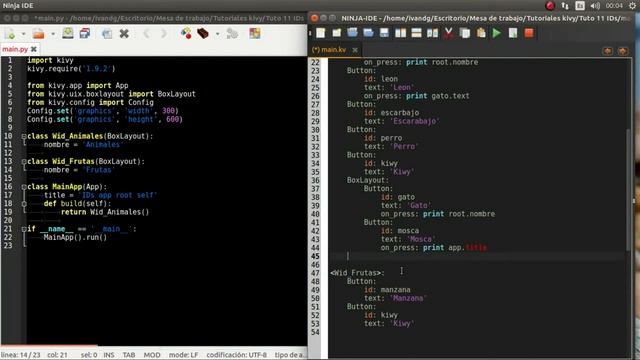640x360 pixels.
Task: Close the main.kv tab
Action: point(355,50)
